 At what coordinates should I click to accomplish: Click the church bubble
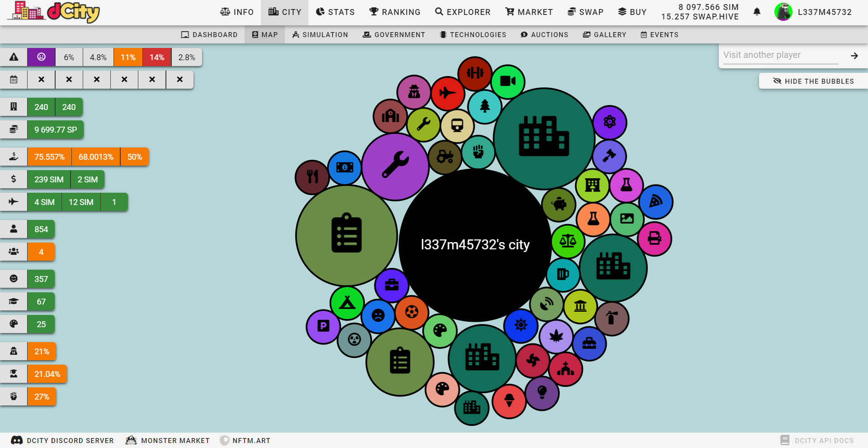tap(566, 369)
